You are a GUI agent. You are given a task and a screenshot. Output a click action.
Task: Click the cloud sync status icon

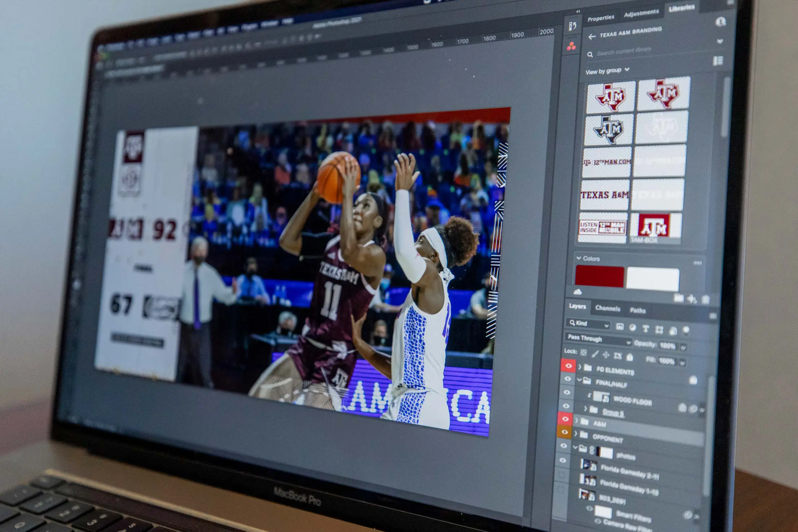point(578,292)
